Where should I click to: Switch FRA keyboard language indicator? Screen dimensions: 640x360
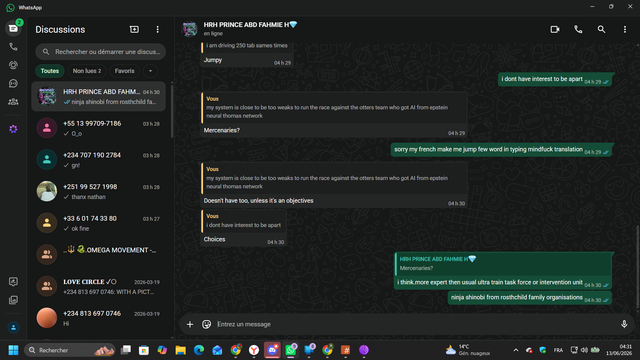(558, 350)
